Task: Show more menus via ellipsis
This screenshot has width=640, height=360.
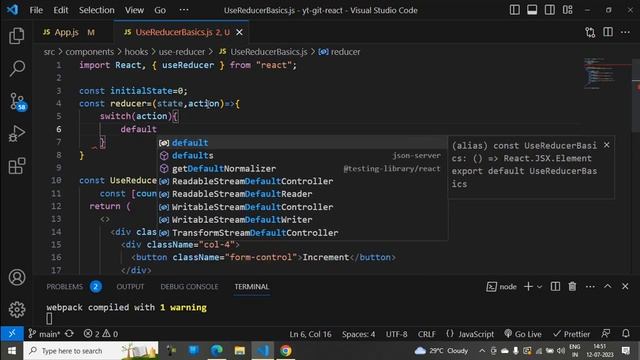Action: [184, 10]
